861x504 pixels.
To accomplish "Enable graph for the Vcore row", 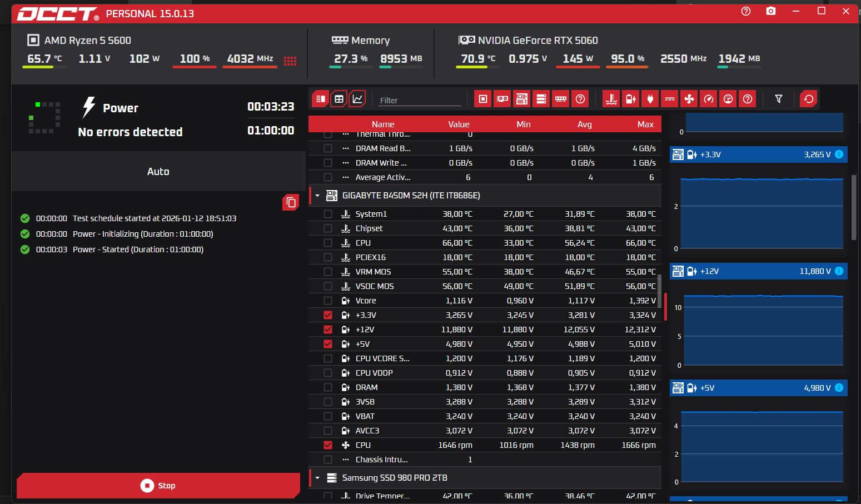I will [328, 301].
